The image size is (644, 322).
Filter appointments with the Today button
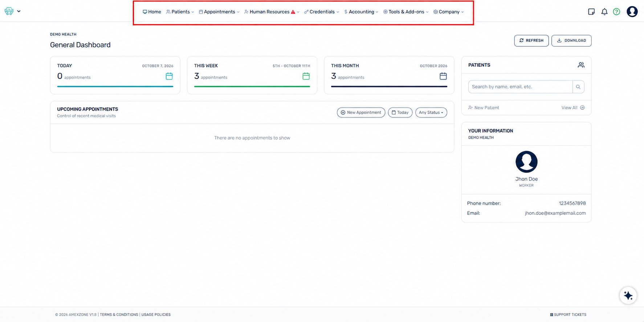[x=400, y=113]
